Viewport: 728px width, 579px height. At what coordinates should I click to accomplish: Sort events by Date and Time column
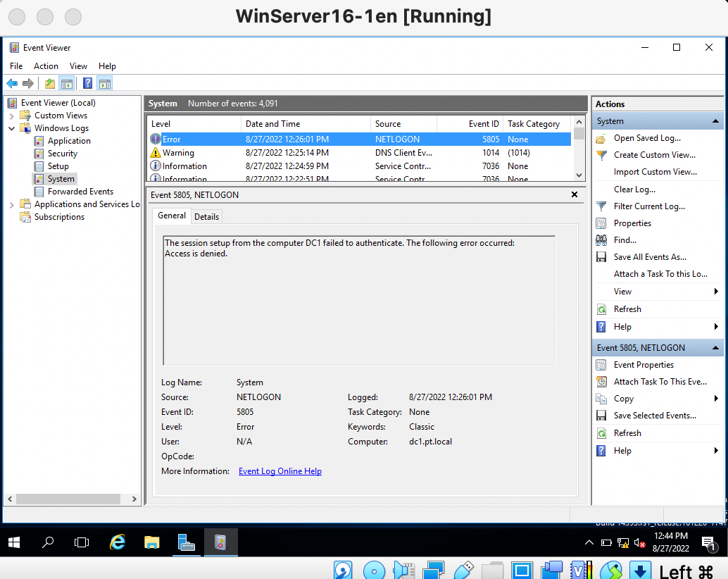(x=306, y=124)
